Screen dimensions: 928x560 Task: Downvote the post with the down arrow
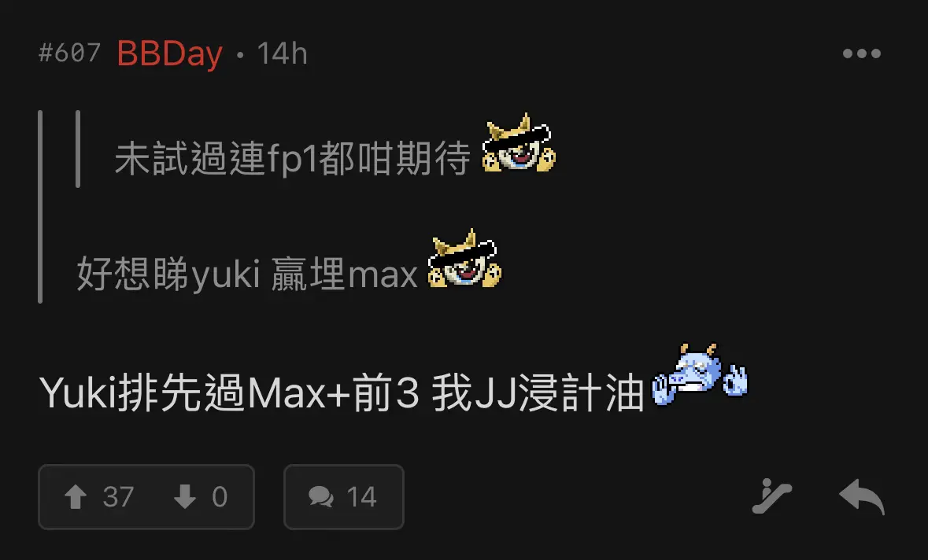tap(185, 497)
